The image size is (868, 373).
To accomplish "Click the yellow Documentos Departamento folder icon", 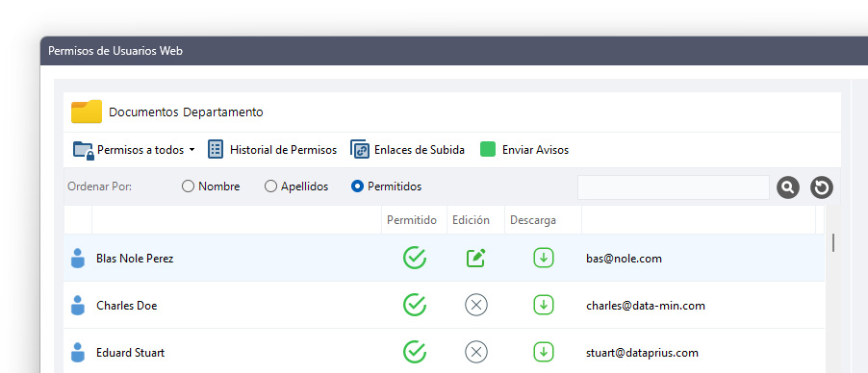I will 87,112.
